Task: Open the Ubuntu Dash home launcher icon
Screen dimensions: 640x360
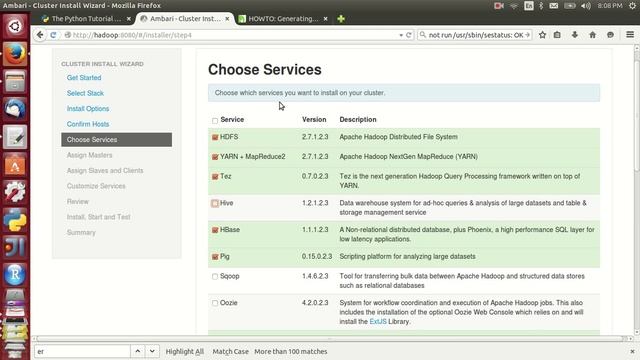Action: tap(15, 26)
